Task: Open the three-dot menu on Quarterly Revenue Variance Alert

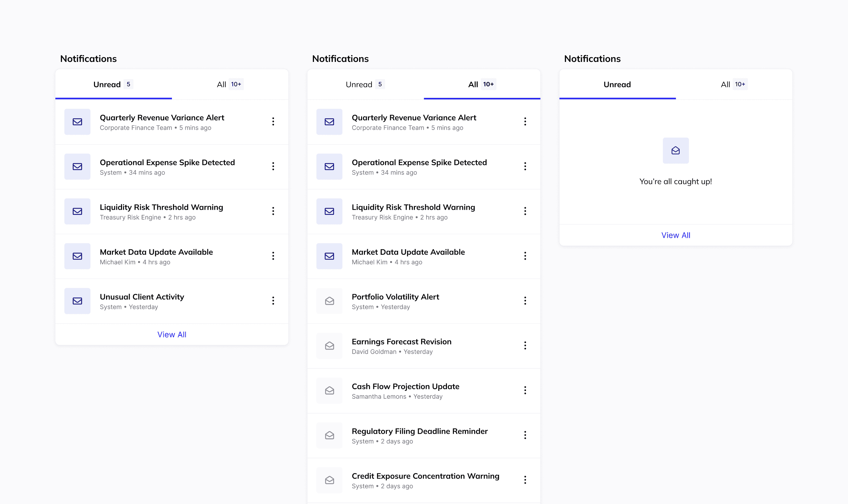Action: click(273, 122)
